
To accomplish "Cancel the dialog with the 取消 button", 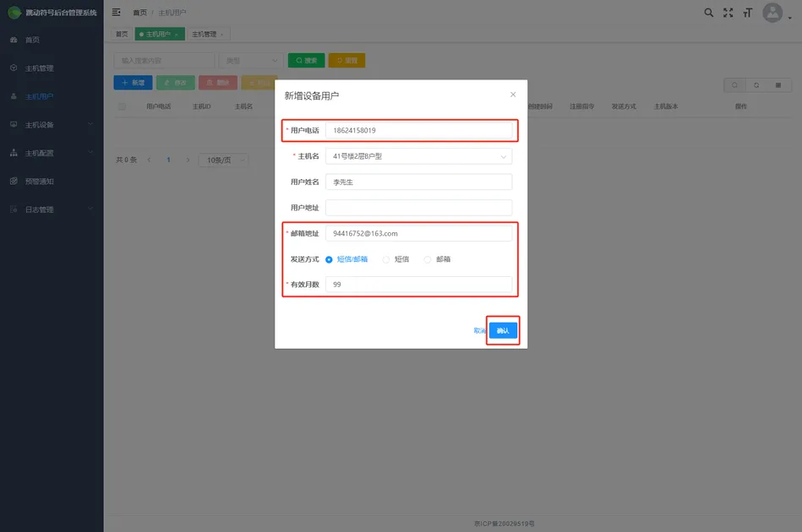I will point(478,331).
